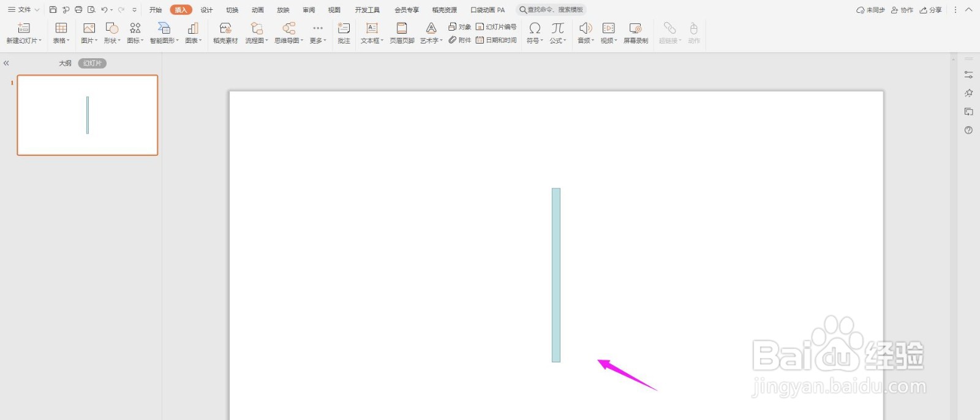This screenshot has height=420, width=980.
Task: Click the Symbol (符号) omega icon
Action: pyautogui.click(x=535, y=28)
